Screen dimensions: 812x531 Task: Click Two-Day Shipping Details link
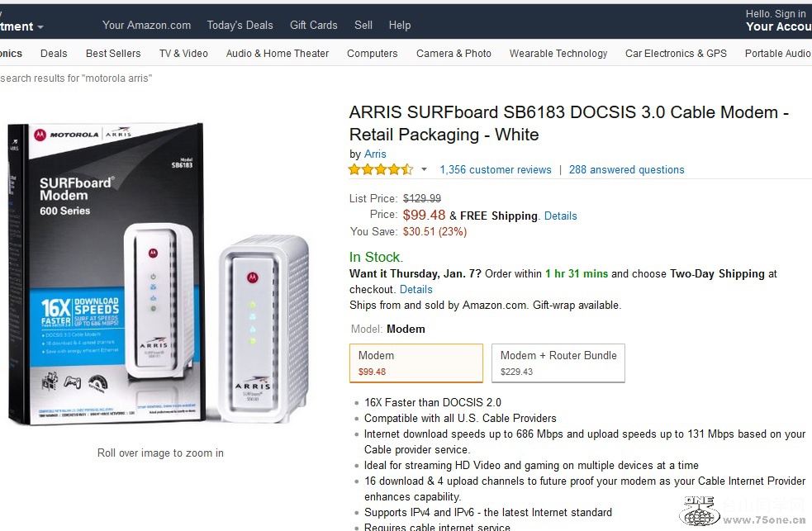pos(415,289)
